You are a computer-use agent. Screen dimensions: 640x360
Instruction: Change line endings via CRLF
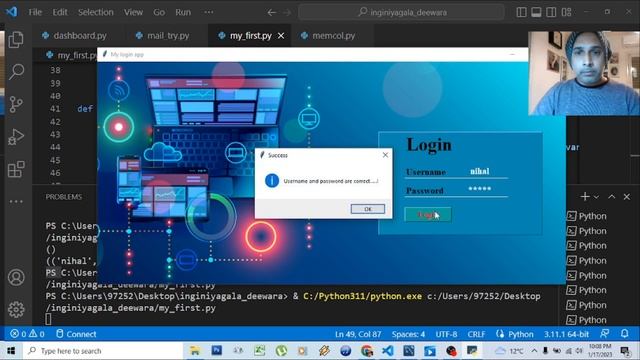476,334
